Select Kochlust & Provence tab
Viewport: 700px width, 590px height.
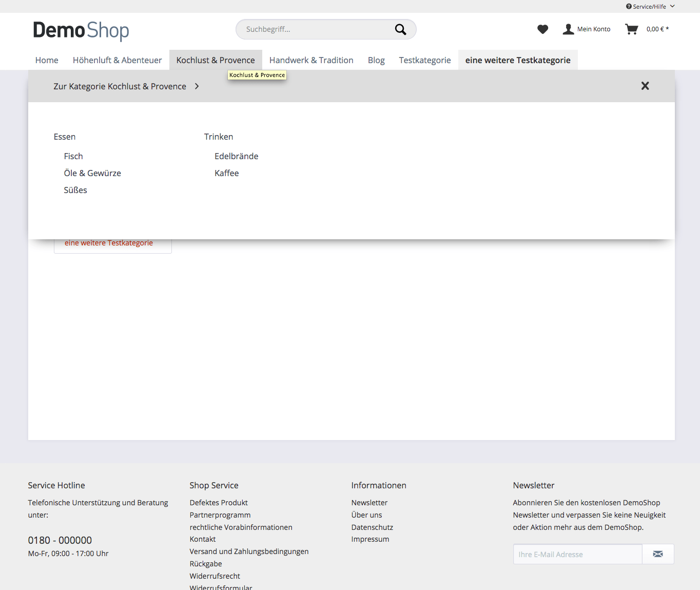click(x=216, y=60)
